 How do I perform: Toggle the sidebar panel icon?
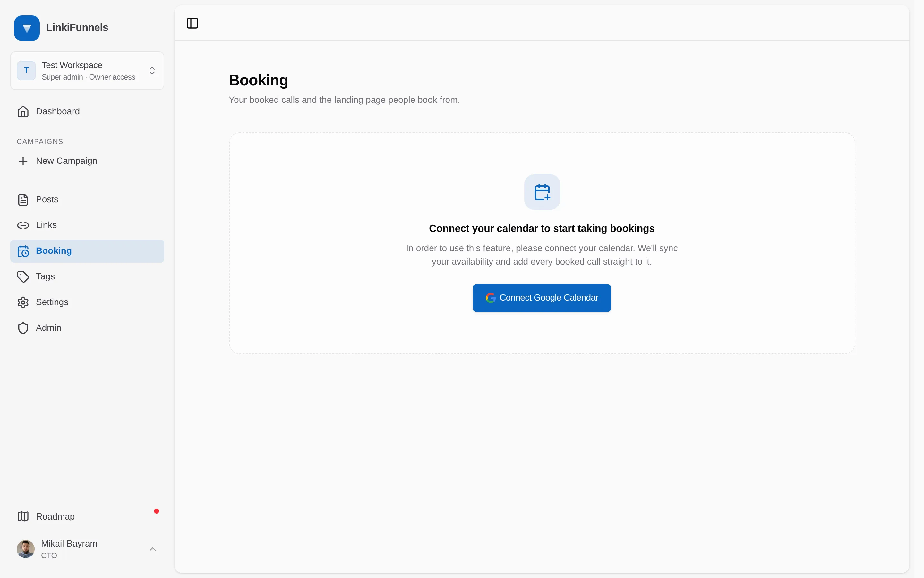tap(193, 23)
